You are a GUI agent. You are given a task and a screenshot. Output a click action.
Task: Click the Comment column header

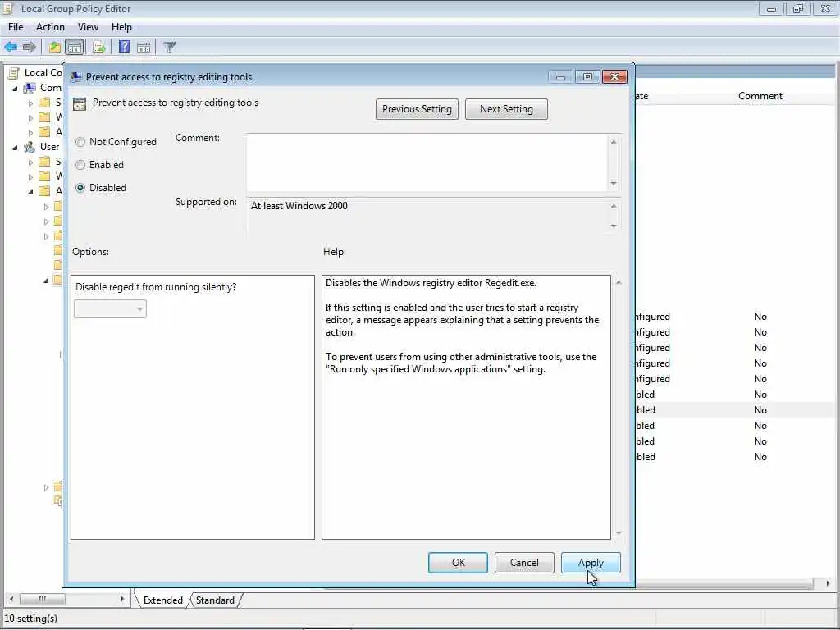[760, 96]
